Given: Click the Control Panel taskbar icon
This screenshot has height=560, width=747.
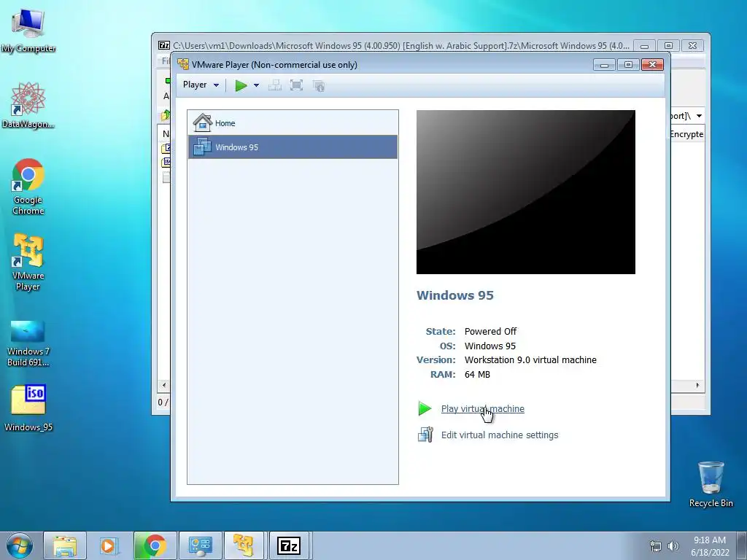Looking at the screenshot, I should pos(200,545).
